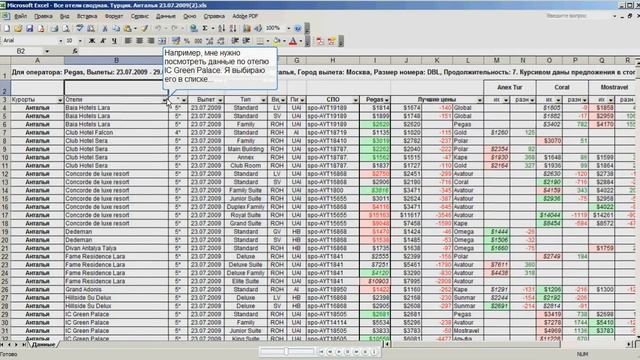Select the Divan Antalya Talya cell
Viewport: 640px width, 360px height.
click(x=116, y=248)
